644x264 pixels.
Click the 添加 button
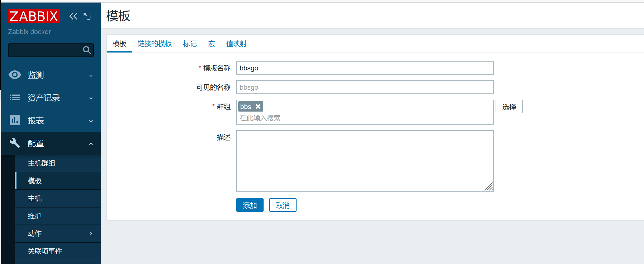250,205
